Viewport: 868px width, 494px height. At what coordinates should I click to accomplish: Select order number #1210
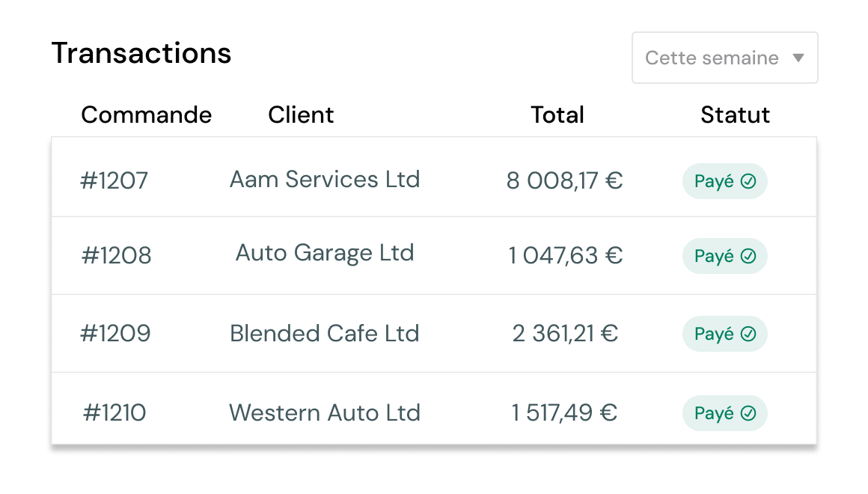point(114,412)
